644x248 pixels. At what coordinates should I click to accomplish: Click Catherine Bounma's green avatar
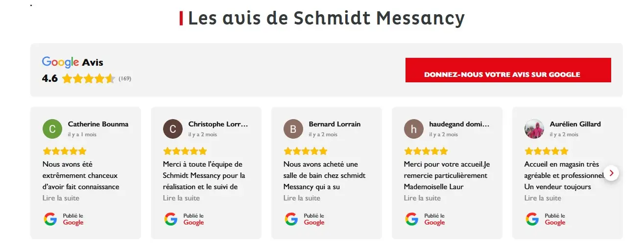52,129
